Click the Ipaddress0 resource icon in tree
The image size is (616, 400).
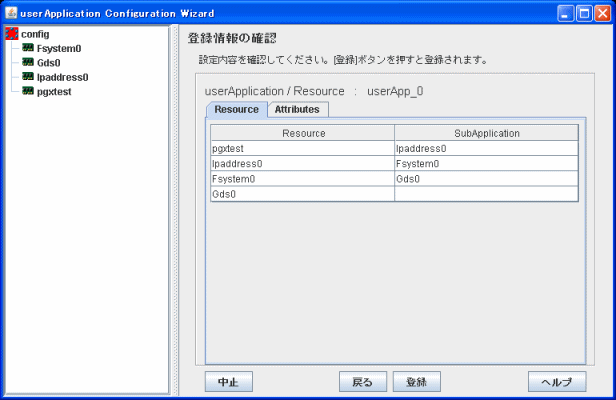(28, 77)
